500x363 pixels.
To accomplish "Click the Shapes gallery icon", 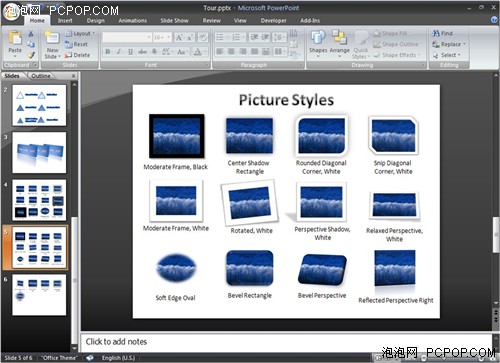I will 318,37.
